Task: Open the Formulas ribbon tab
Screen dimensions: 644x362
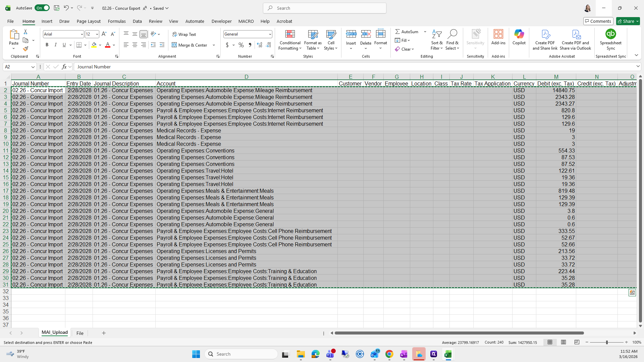Action: pos(117,21)
